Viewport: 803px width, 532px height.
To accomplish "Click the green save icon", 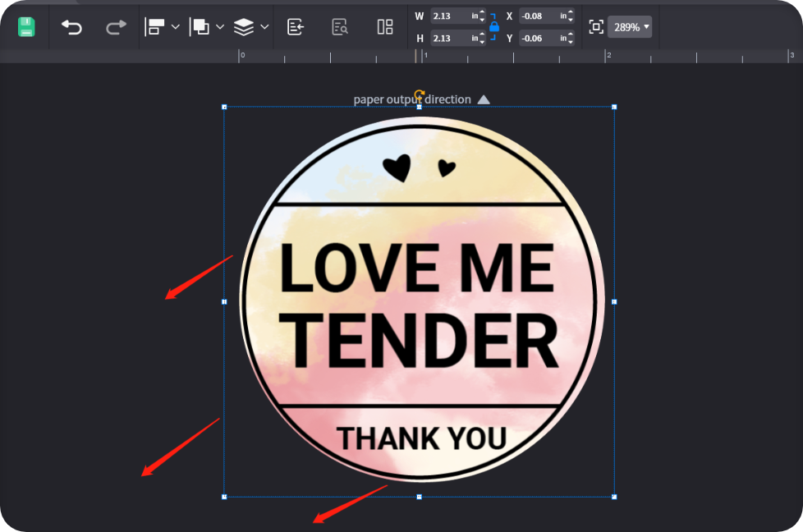I will click(x=26, y=27).
